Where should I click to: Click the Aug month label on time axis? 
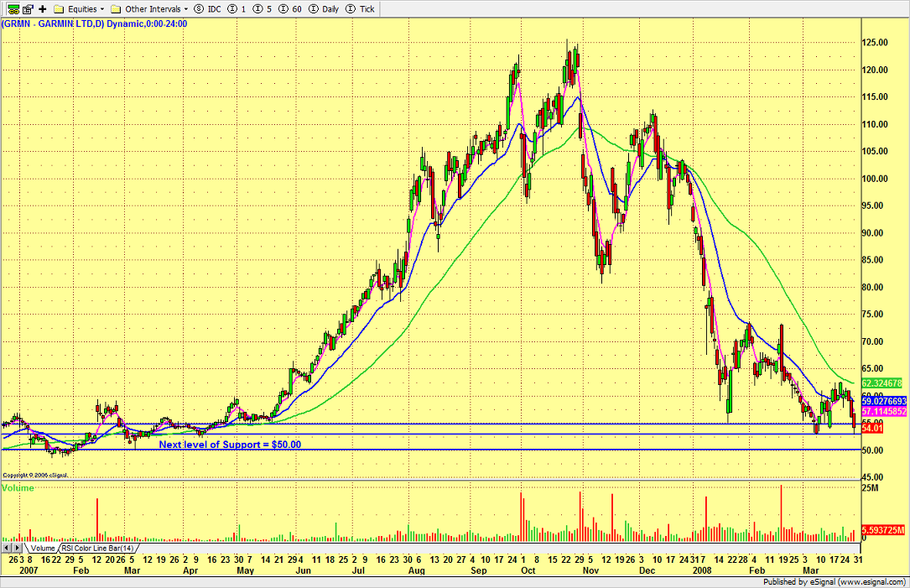tap(416, 570)
